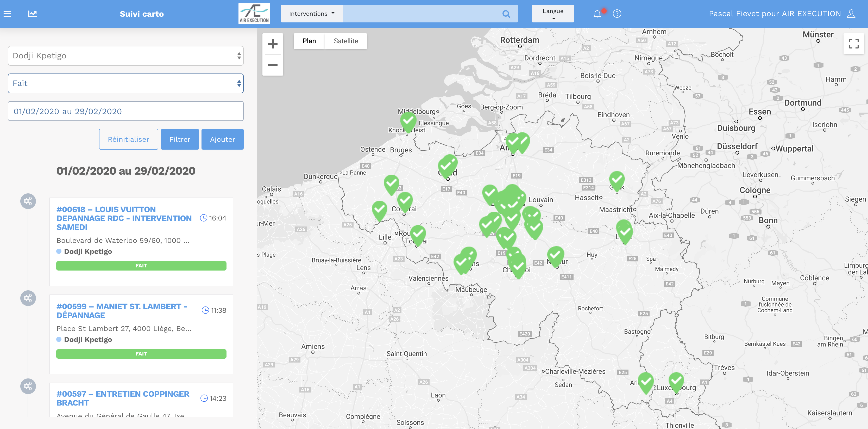This screenshot has height=429, width=868.
Task: Click the Réinitialiser button
Action: pos(128,139)
